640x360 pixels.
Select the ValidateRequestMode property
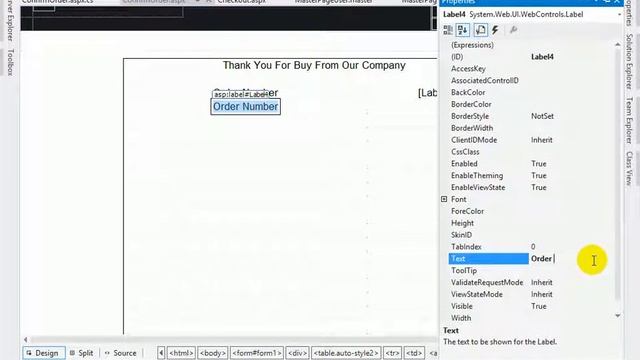487,282
